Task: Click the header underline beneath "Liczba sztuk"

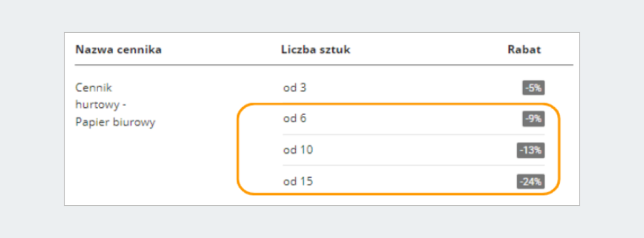Action: [x=316, y=65]
